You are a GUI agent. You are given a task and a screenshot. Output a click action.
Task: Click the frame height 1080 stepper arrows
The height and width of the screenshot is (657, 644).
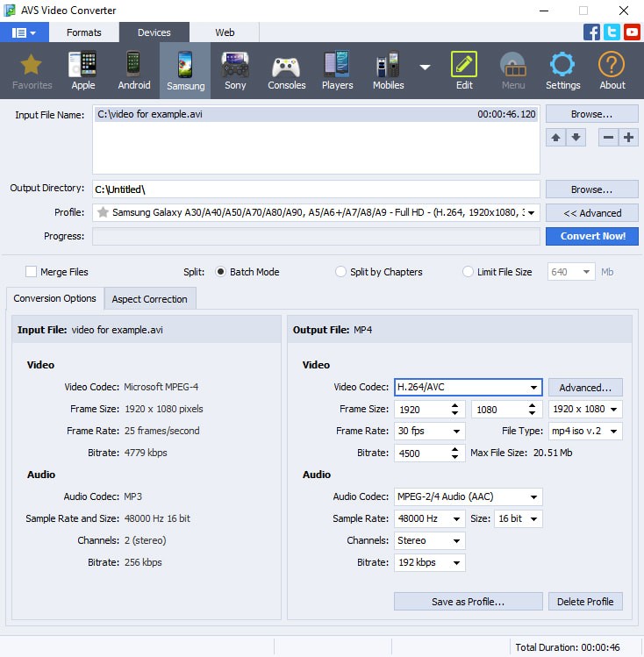(x=532, y=410)
